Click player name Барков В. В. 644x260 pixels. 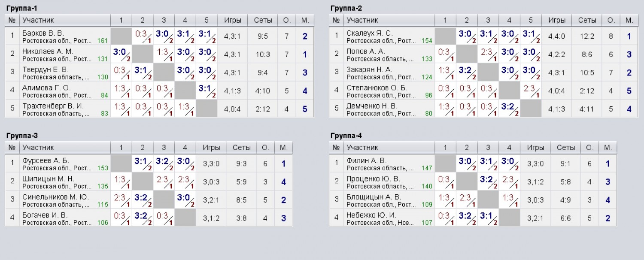(43, 33)
